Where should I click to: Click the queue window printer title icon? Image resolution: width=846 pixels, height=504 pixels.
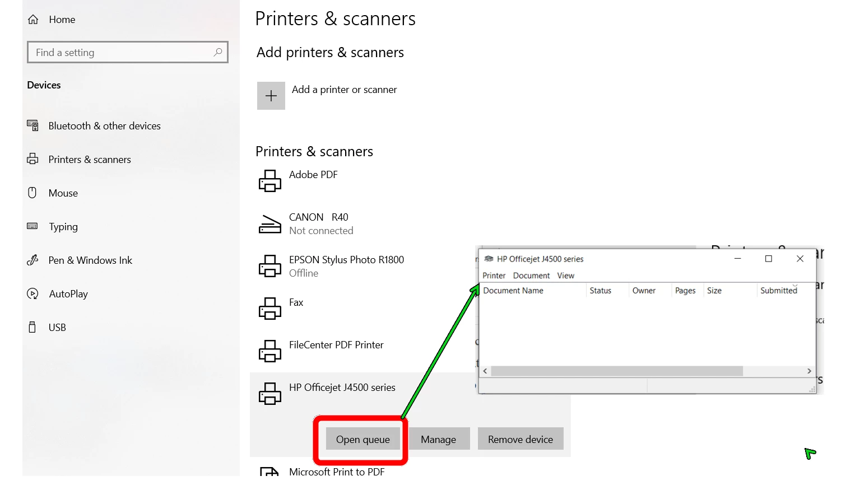coord(489,259)
